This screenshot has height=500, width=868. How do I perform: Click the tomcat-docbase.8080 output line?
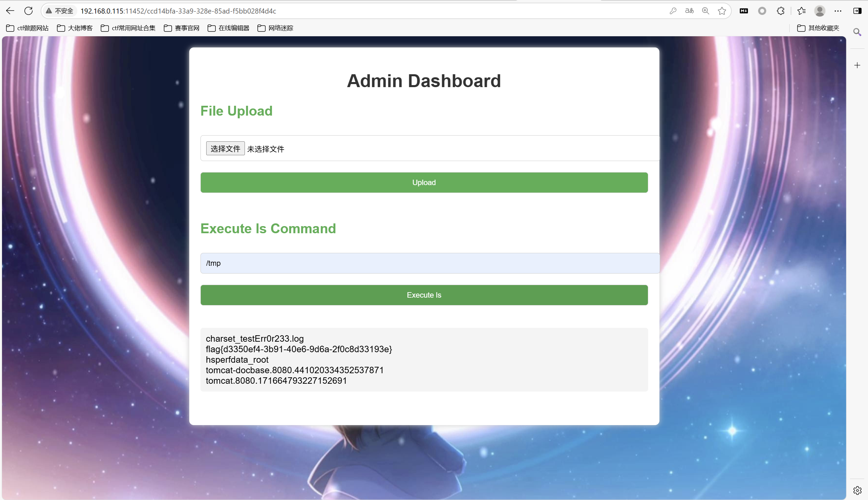click(x=294, y=370)
